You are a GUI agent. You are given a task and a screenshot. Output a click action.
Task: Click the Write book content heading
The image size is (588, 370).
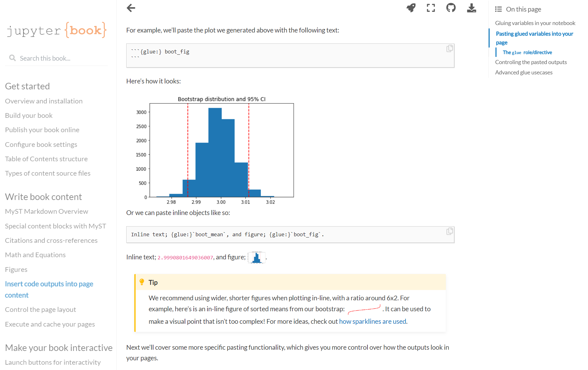[43, 197]
